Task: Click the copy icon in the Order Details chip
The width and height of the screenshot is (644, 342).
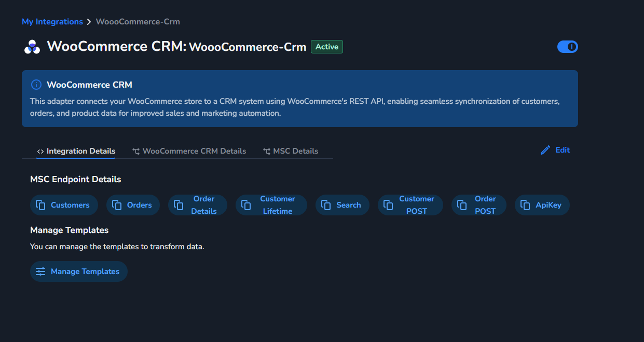Action: point(179,205)
